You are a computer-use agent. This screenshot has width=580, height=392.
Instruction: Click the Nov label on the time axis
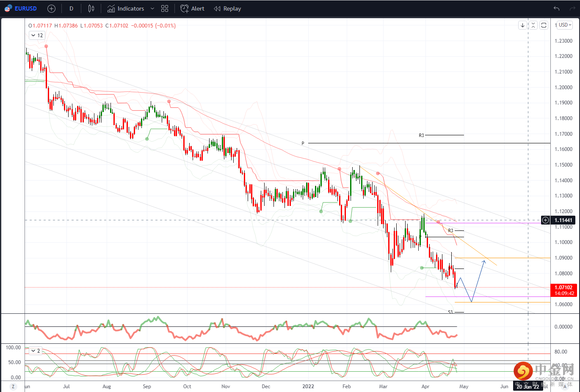(226, 387)
